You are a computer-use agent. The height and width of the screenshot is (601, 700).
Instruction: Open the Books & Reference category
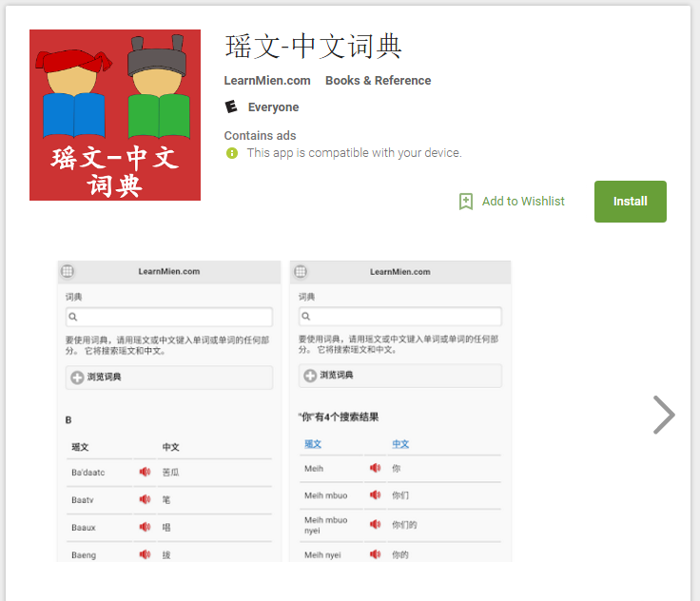(x=379, y=81)
